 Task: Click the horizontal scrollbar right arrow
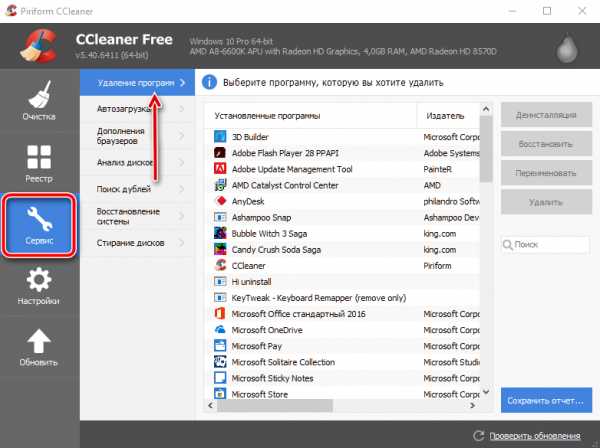point(473,405)
